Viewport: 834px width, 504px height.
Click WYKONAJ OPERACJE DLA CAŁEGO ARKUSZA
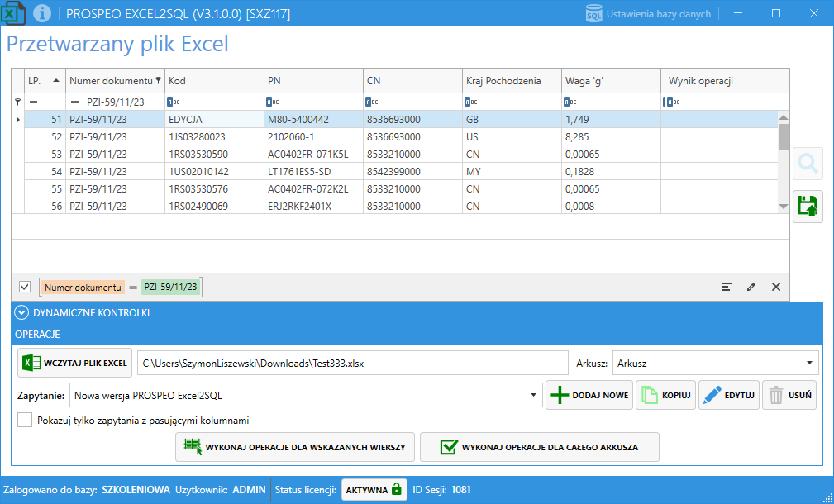[x=540, y=447]
